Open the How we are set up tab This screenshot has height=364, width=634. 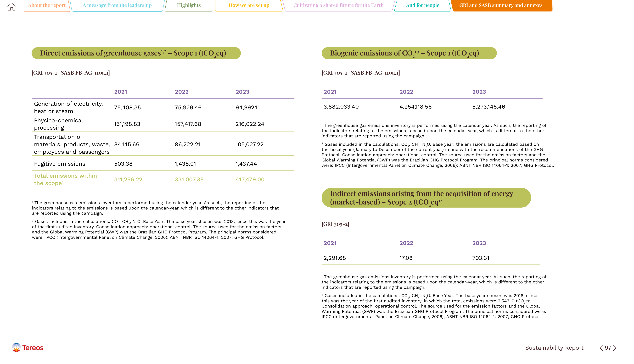click(249, 5)
